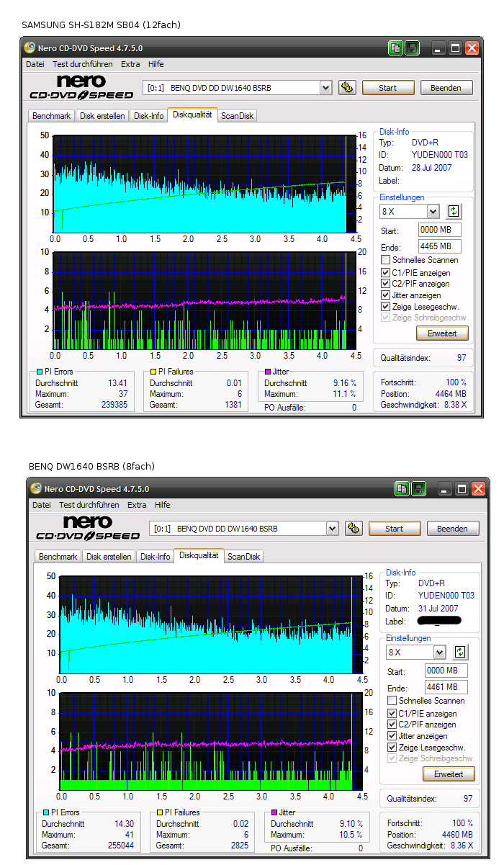The image size is (504, 865).
Task: Click the options drive icon in the bottom Nero window
Action: 354,529
